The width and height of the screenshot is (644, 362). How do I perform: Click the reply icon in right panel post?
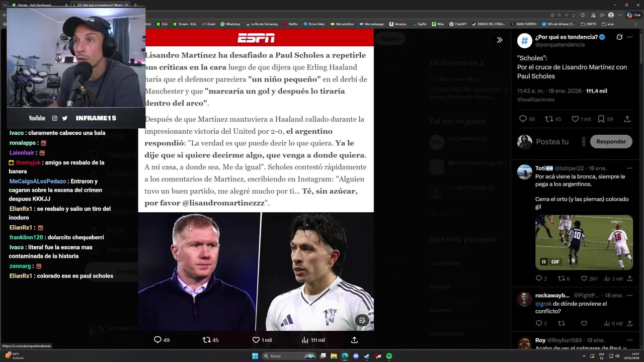click(x=523, y=119)
